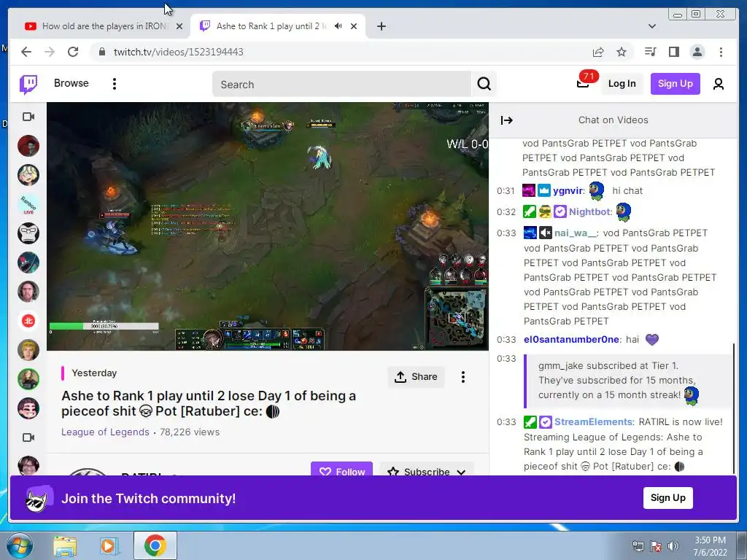Click ygnvir username in chat
747x560 pixels.
pos(568,191)
